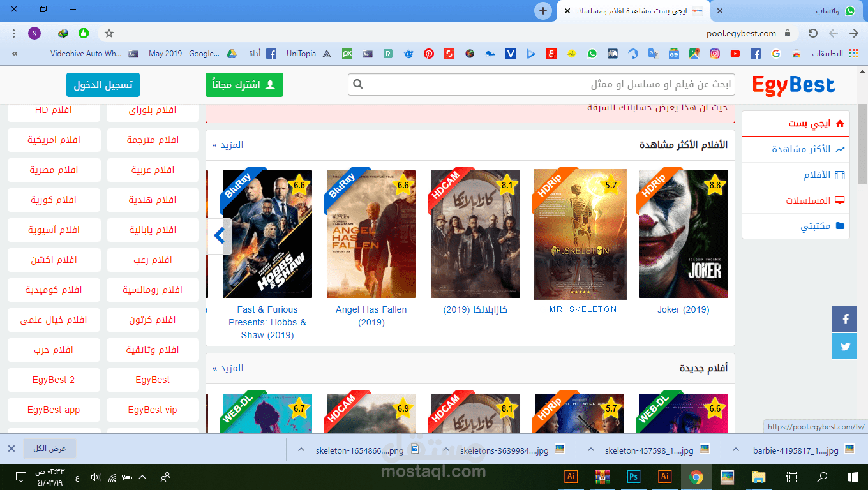
Task: Click the Angel Has Fallen (2019) title link
Action: click(371, 316)
